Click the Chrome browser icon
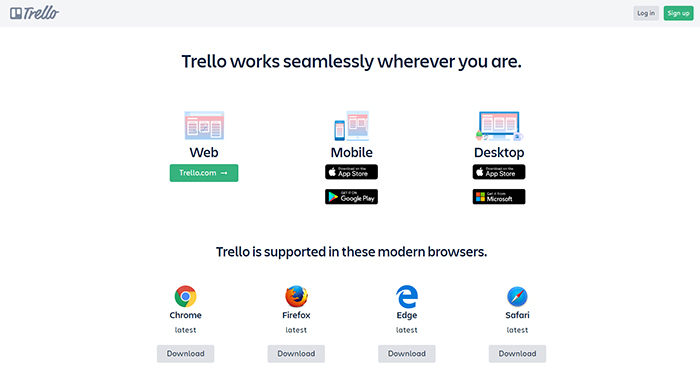This screenshot has height=374, width=700. [185, 296]
